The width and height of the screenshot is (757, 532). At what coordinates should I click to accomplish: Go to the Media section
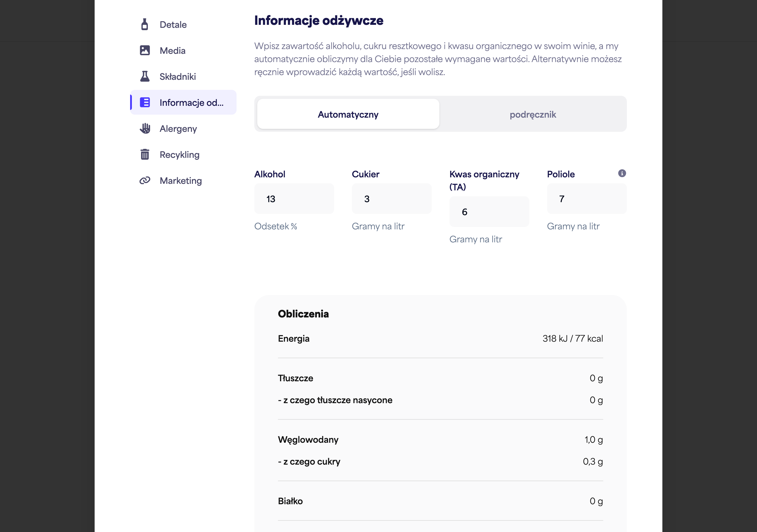point(183,51)
